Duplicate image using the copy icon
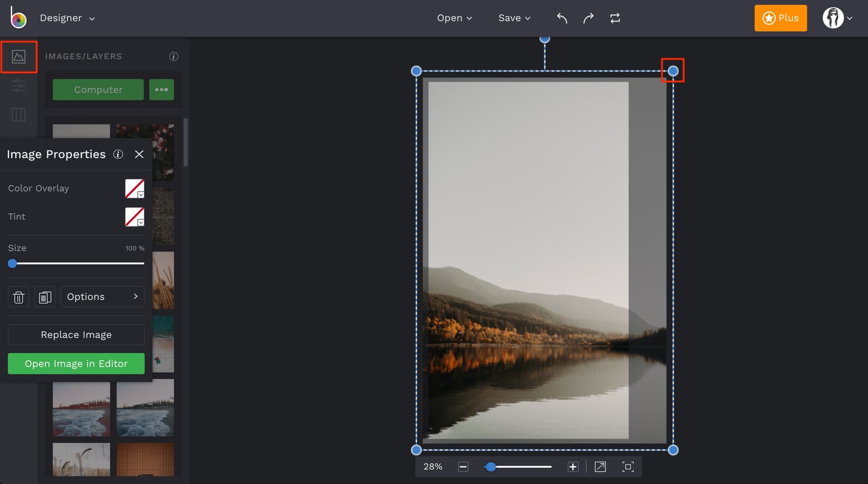Screen dimensions: 868x484 tap(45, 297)
